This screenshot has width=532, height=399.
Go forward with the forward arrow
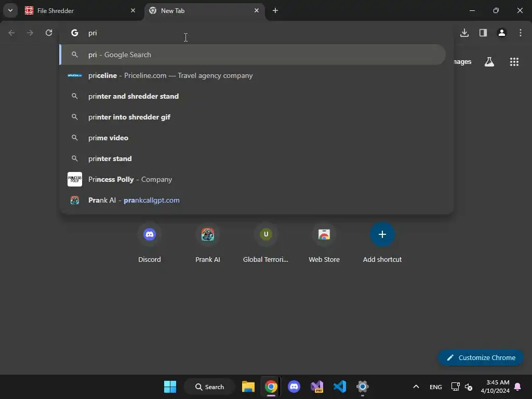[x=30, y=33]
